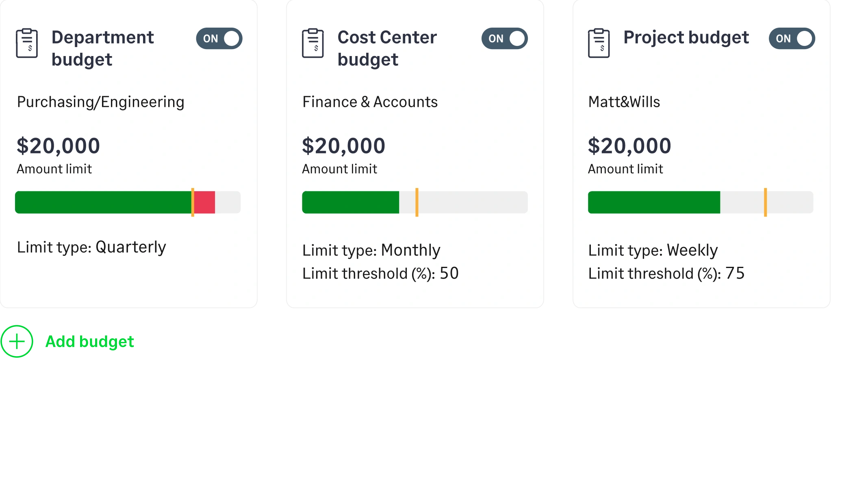Viewport: 868px width, 480px height.
Task: Turn off the Department budget toggle
Action: pos(219,39)
